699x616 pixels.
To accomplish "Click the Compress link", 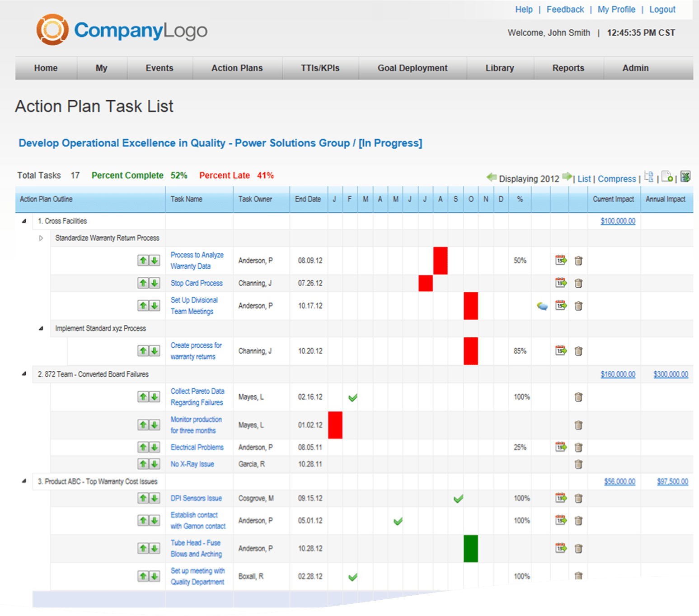I will click(616, 178).
